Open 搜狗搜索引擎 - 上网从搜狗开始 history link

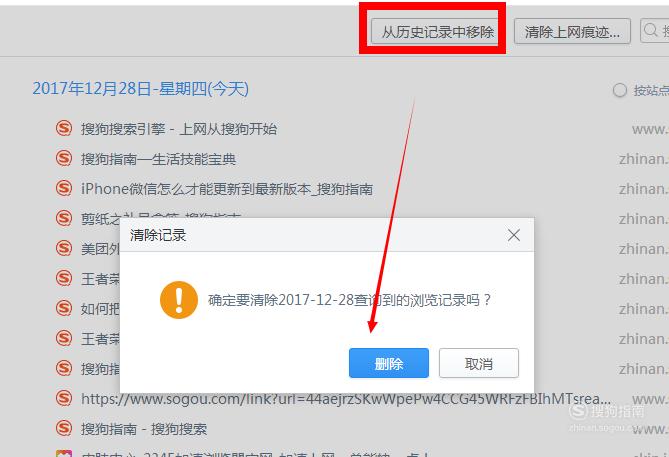tap(179, 129)
